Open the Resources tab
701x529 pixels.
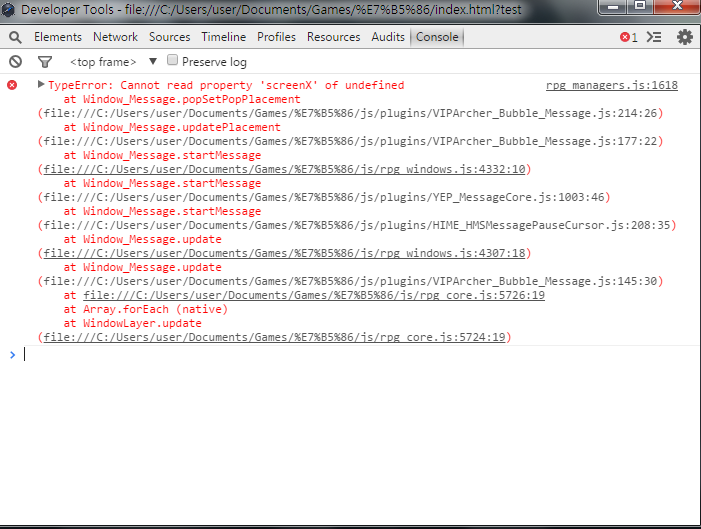coord(334,37)
